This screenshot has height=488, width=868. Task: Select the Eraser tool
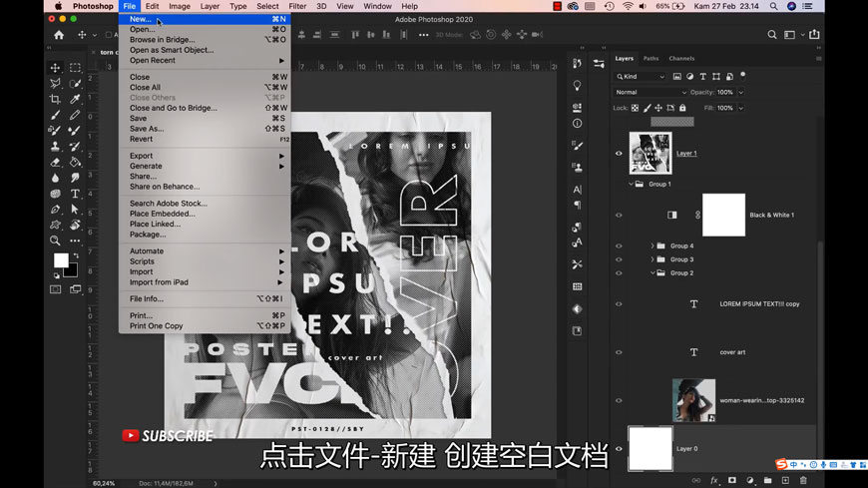(56, 162)
